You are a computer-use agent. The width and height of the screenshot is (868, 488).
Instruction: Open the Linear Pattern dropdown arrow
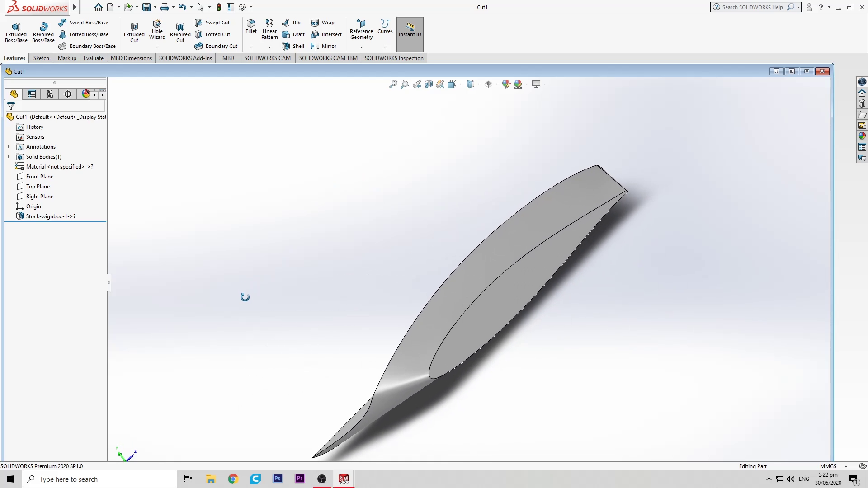269,47
